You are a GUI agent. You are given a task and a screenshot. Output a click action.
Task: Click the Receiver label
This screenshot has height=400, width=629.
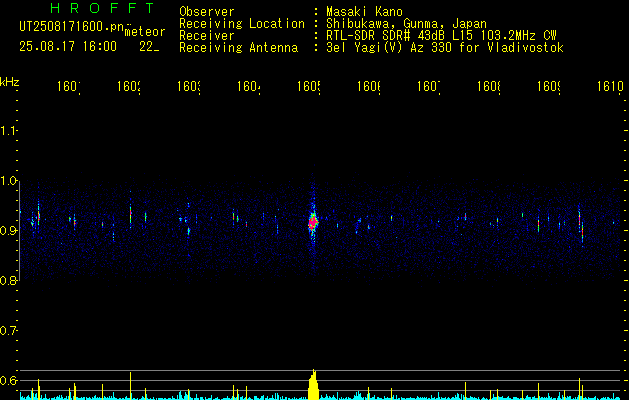coord(207,36)
